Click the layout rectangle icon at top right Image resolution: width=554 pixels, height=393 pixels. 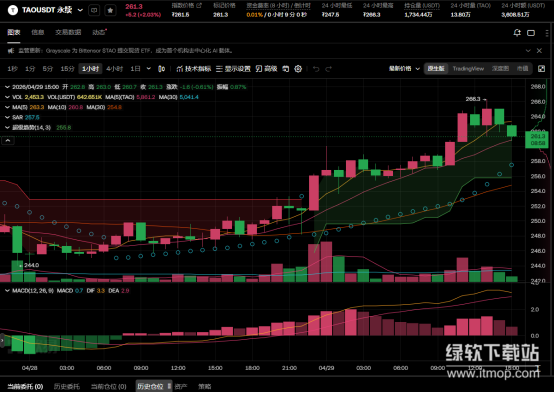[531, 33]
